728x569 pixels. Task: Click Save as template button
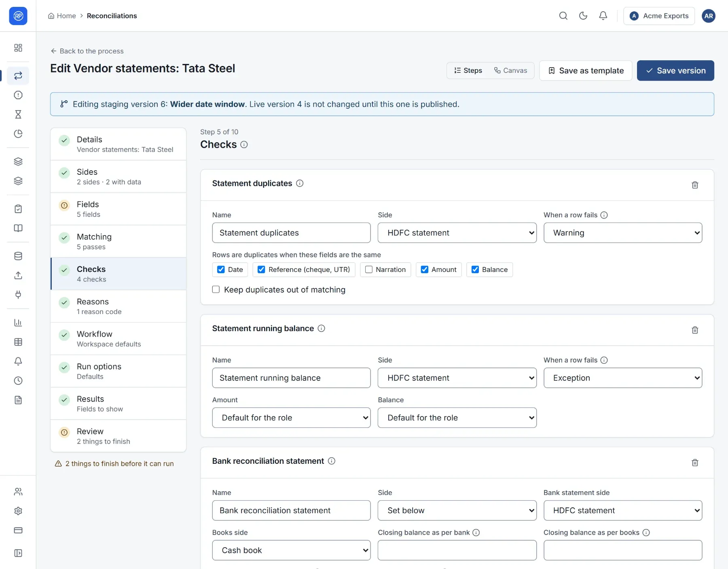coord(586,70)
